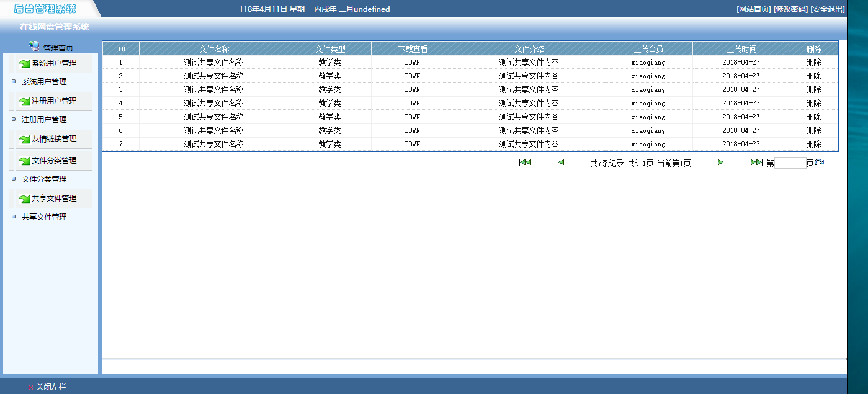Click the 文件类型 column header
The height and width of the screenshot is (394, 868).
(330, 49)
